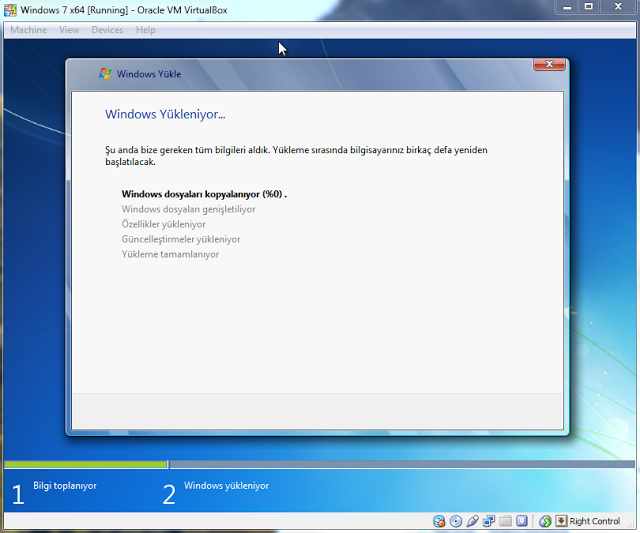This screenshot has width=640, height=533.
Task: Click the Windows flag icon in setup dialog
Action: 105,74
